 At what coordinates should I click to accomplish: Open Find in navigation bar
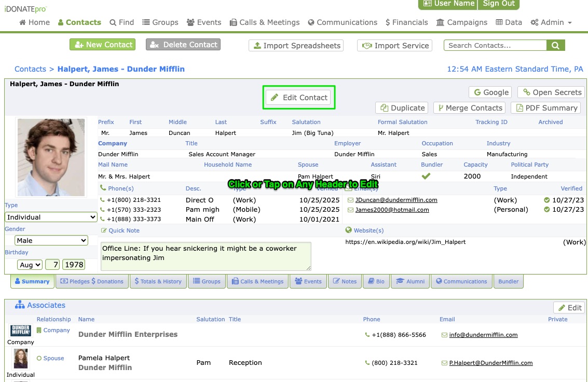[x=121, y=22]
